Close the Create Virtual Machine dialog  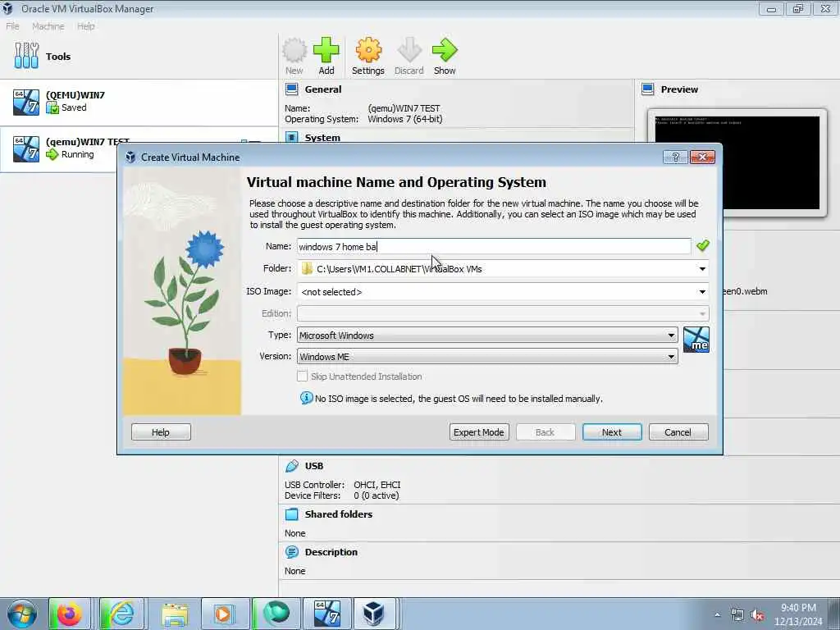[702, 157]
